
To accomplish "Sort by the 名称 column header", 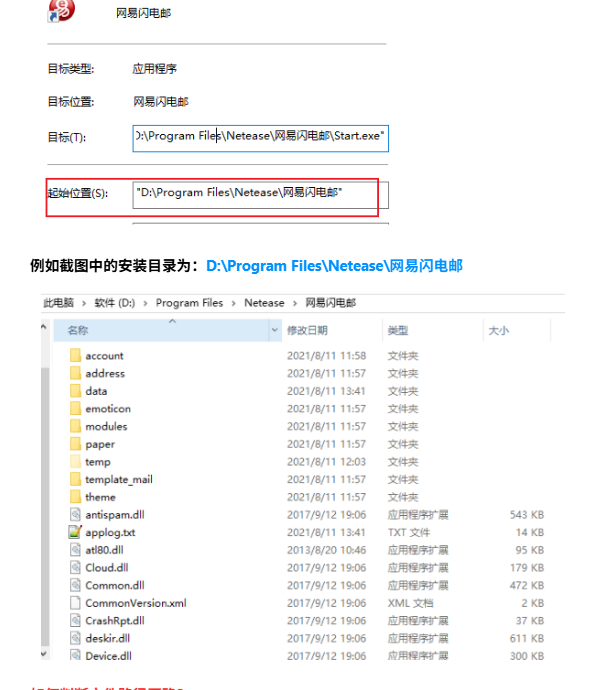I will point(161,330).
